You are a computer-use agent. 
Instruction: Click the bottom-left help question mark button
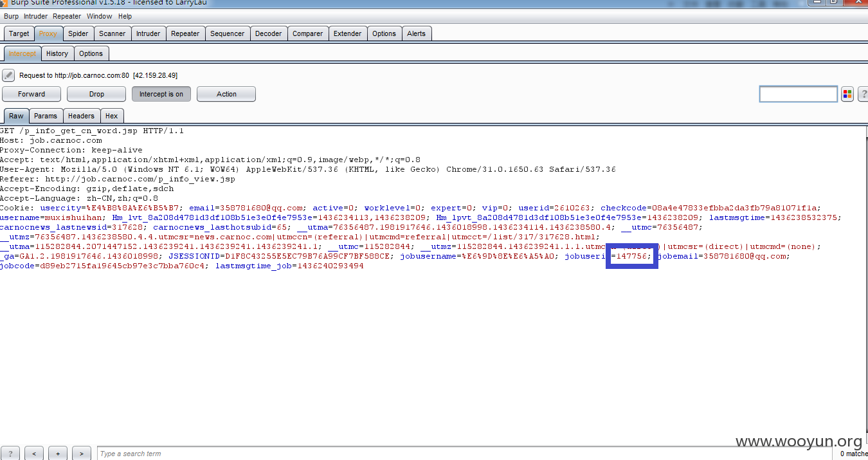pyautogui.click(x=11, y=454)
